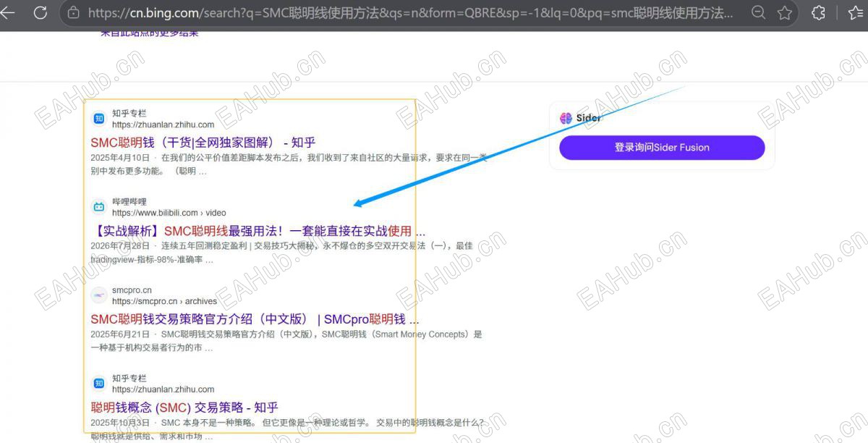Screen dimensions: 868x443
Task: Click the 哔哩哔哩 site name
Action: point(129,202)
